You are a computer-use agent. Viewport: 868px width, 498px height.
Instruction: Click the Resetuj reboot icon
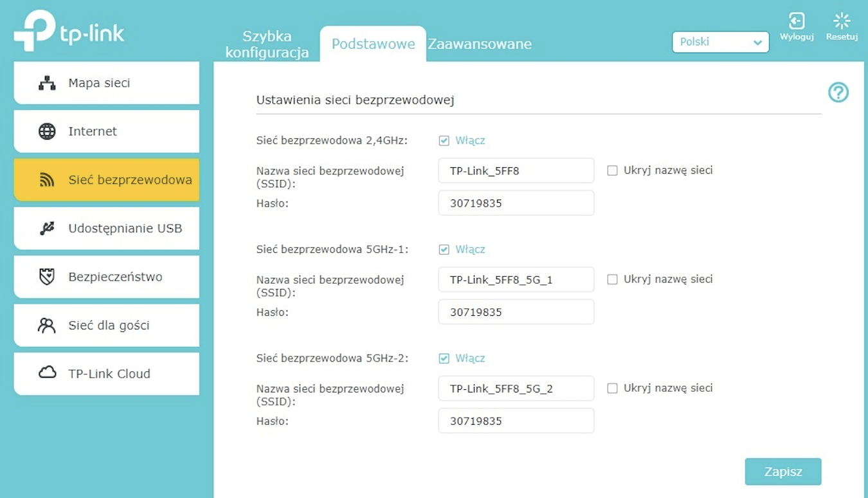pyautogui.click(x=842, y=21)
